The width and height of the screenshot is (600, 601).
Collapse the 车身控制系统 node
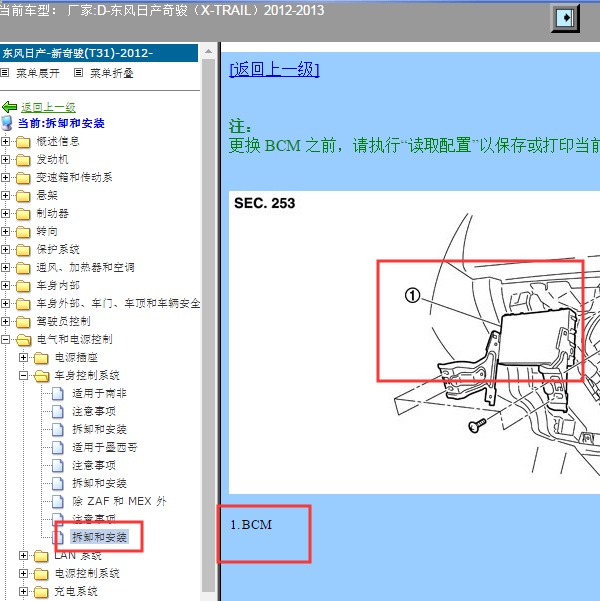point(24,376)
